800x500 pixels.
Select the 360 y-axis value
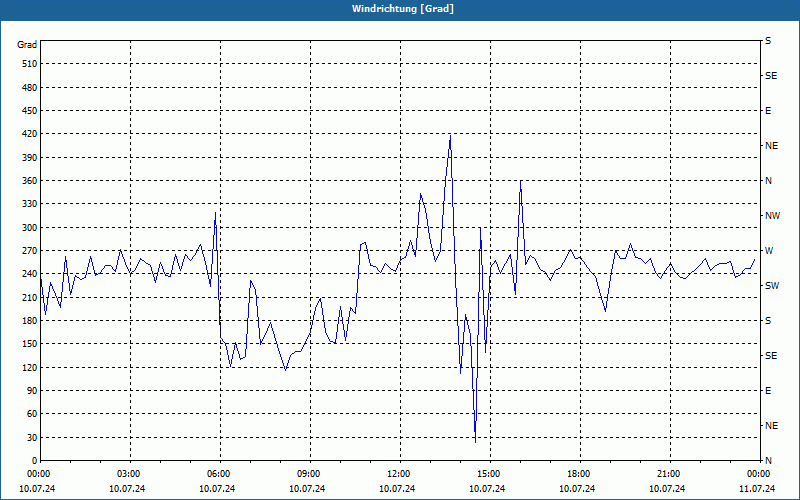[30, 181]
